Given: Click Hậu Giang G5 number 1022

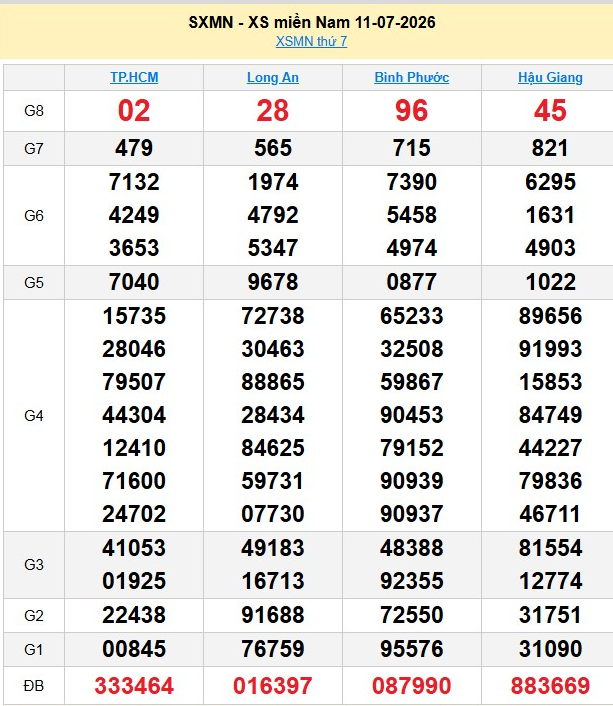Looking at the screenshot, I should (550, 282).
